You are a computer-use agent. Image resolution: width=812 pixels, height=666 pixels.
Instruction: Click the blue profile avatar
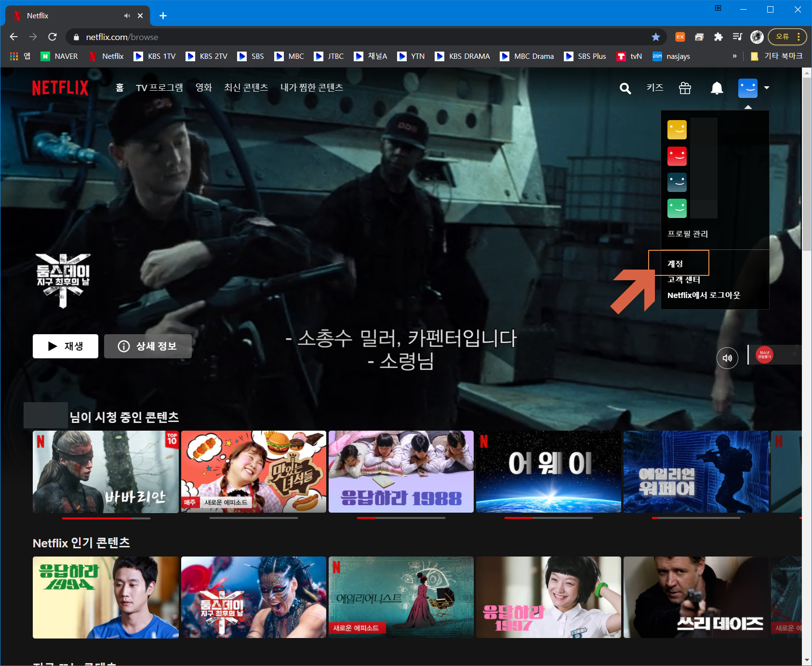(748, 88)
